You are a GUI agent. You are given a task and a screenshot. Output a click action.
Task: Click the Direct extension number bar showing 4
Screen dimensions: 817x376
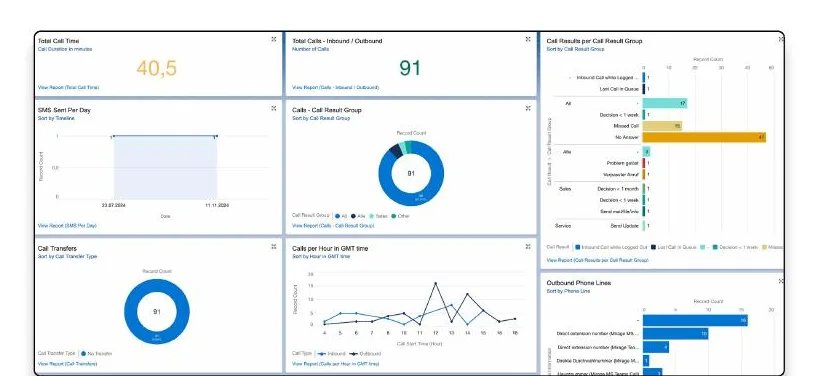pos(655,347)
